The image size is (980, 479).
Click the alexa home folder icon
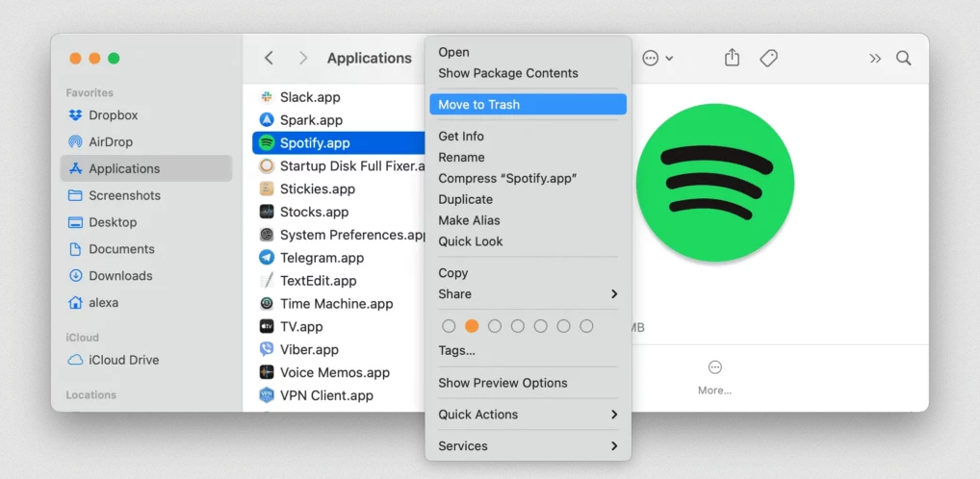75,302
